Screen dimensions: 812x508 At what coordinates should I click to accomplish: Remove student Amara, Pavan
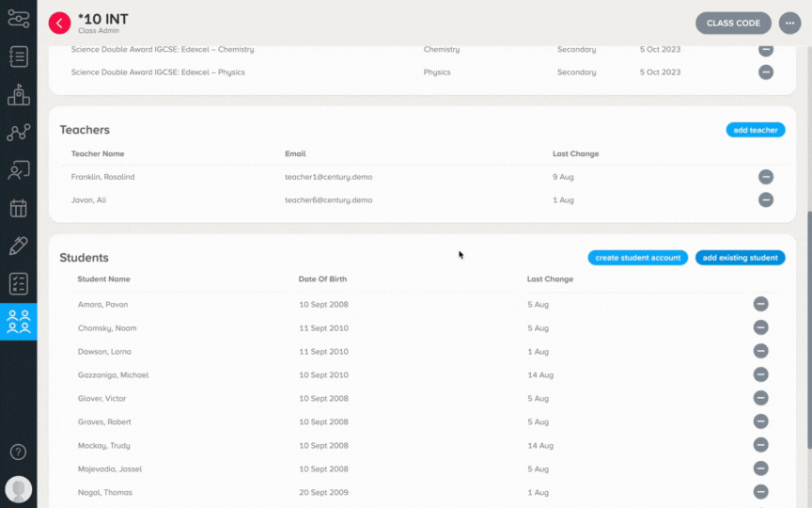tap(760, 304)
